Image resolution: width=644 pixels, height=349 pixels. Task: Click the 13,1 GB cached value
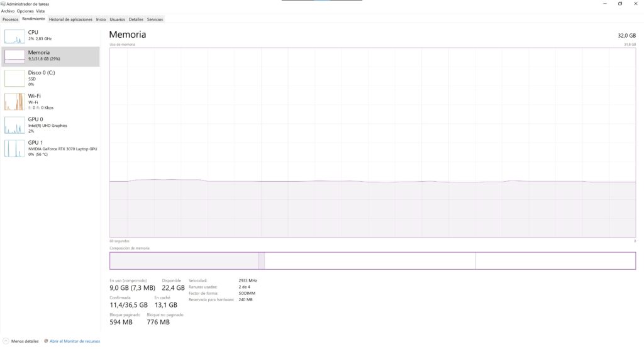166,305
